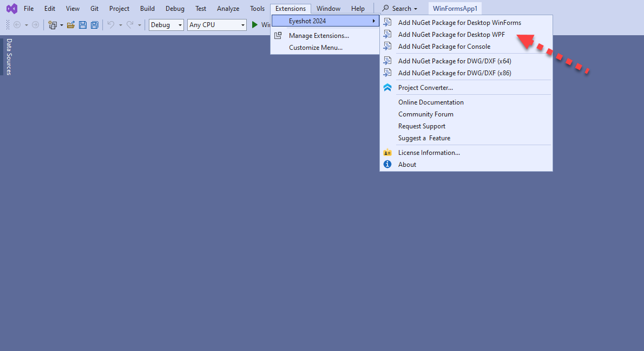
Task: Open the Debug menu
Action: (x=175, y=8)
